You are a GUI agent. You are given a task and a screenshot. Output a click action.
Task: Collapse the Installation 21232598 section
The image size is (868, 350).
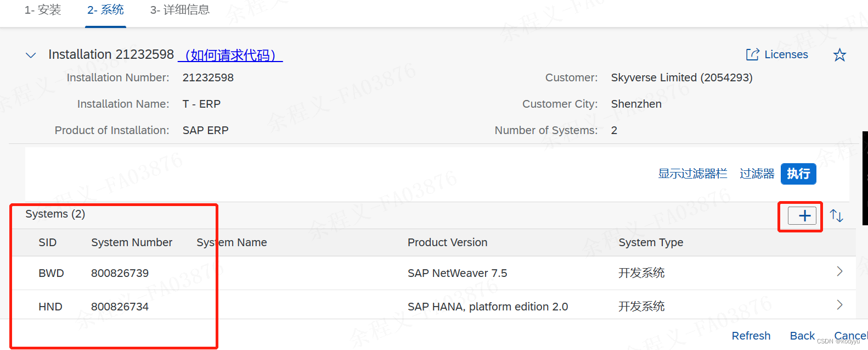[x=31, y=54]
